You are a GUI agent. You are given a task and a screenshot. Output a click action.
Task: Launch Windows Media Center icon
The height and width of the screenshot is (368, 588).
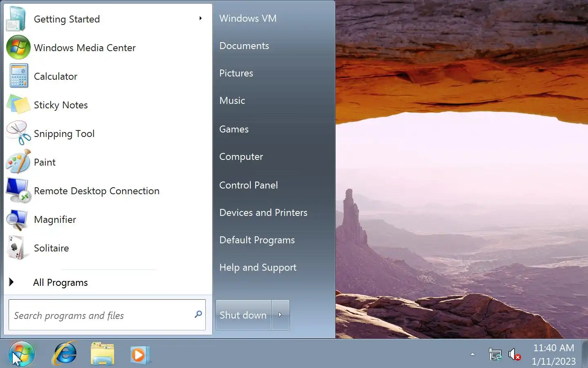18,47
